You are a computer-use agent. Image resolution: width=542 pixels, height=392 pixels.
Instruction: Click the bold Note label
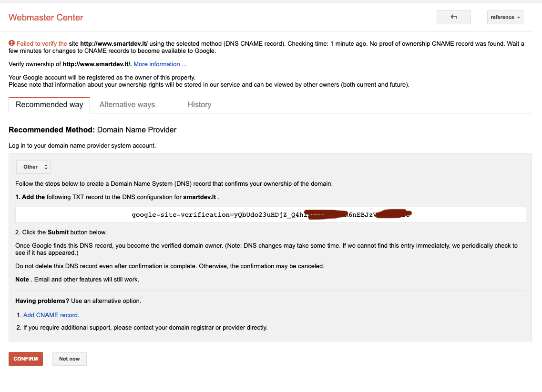click(x=22, y=280)
